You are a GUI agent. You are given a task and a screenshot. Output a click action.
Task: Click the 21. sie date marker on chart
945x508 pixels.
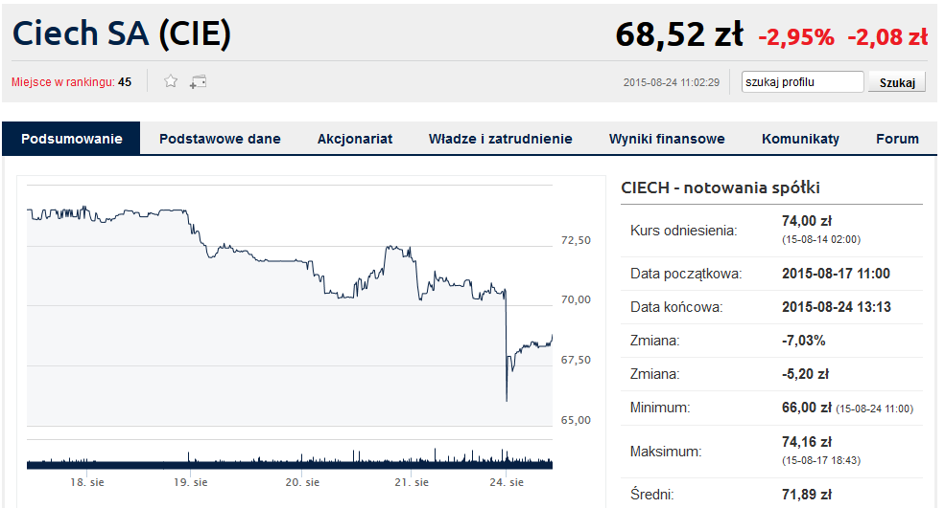point(412,482)
